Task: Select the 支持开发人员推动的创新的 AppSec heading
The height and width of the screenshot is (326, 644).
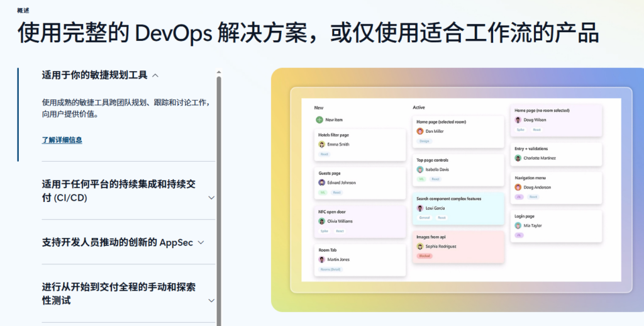Action: click(x=118, y=242)
